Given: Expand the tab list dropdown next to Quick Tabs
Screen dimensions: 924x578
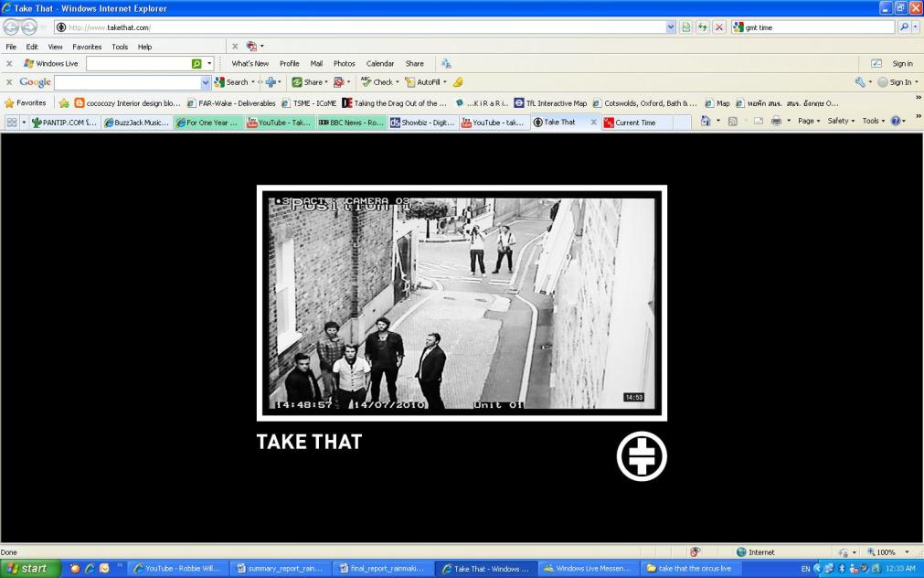Looking at the screenshot, I should 24,122.
